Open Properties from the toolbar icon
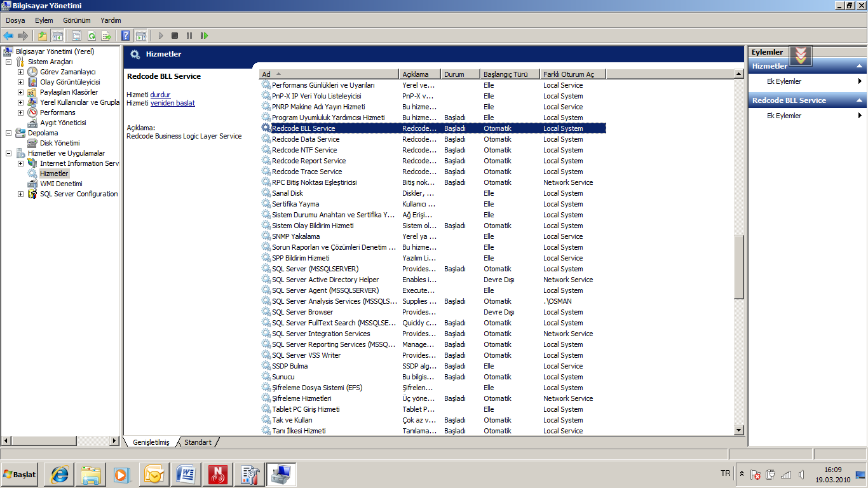The width and height of the screenshot is (868, 488). click(x=77, y=36)
